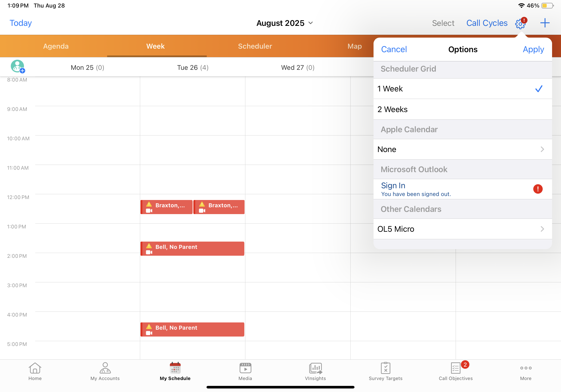Viewport: 561px width, 392px height.
Task: Tap the plus button to create a new event
Action: (545, 23)
